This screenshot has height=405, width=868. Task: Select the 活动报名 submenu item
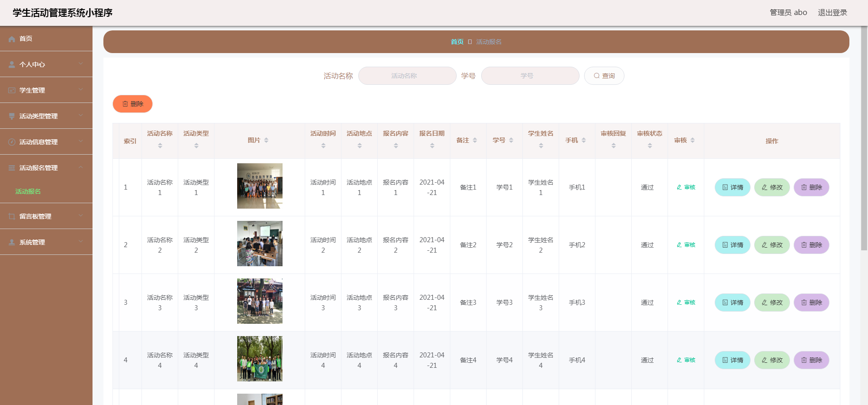point(28,191)
